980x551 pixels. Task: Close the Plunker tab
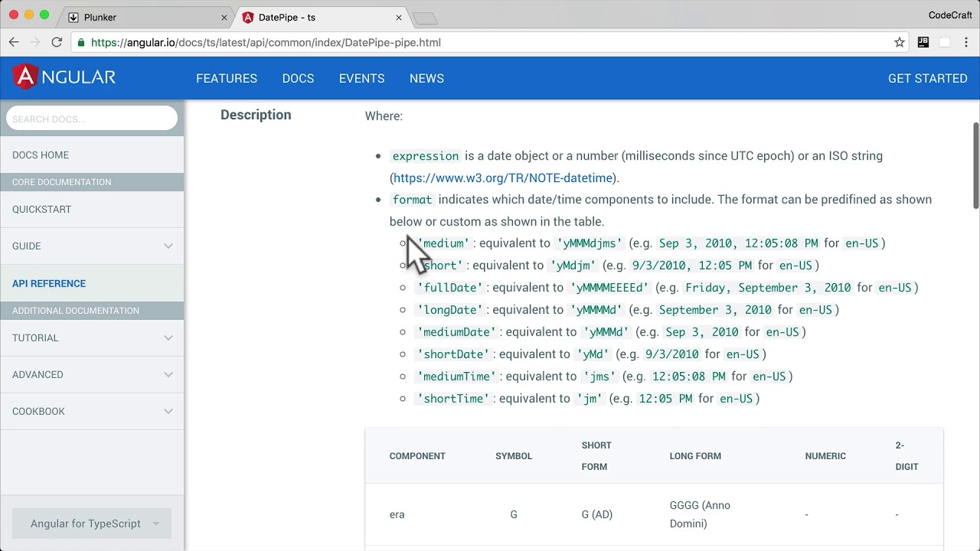(x=224, y=17)
